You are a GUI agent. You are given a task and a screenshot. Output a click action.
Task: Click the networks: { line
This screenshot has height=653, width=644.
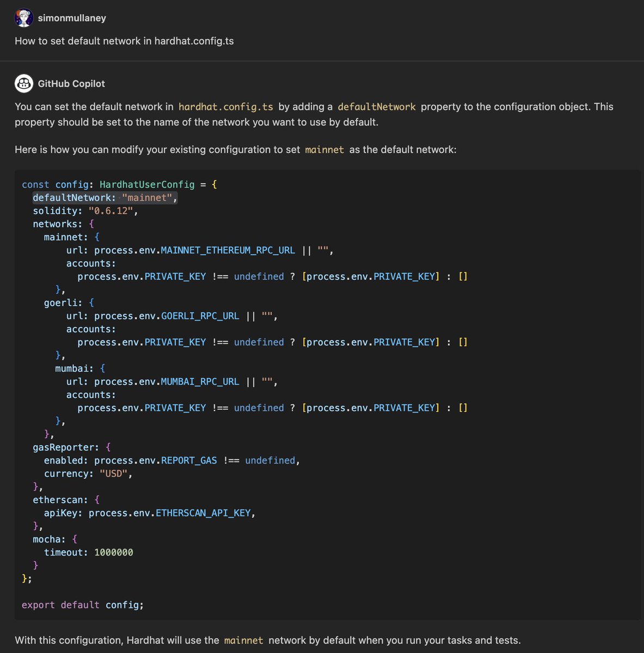pos(64,224)
